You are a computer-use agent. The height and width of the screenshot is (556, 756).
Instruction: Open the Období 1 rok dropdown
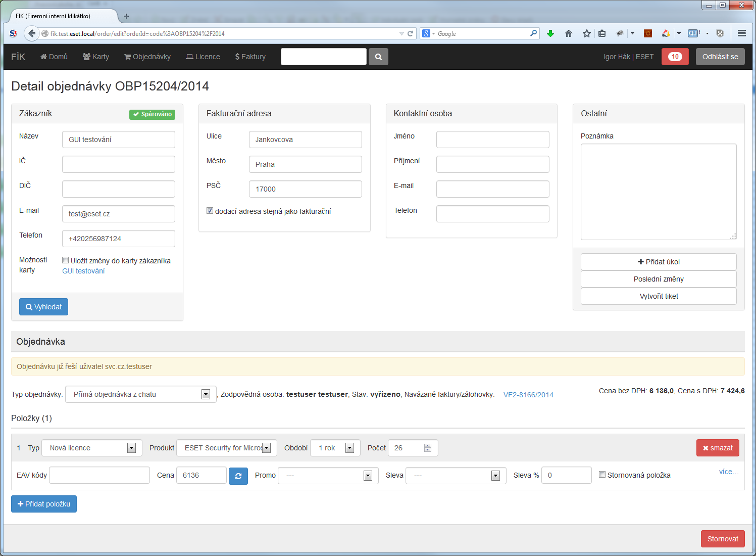(x=335, y=448)
